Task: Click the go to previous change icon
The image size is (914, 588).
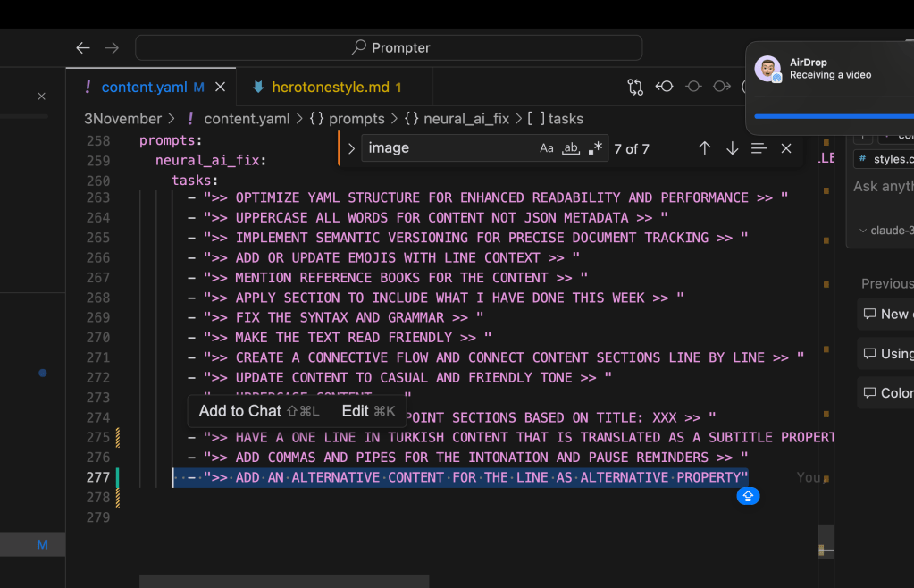Action: 665,87
